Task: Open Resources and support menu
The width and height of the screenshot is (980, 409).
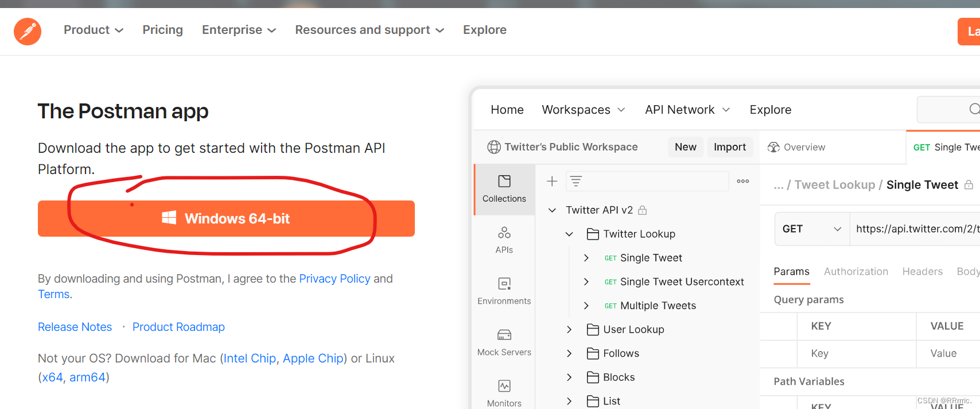Action: 370,30
